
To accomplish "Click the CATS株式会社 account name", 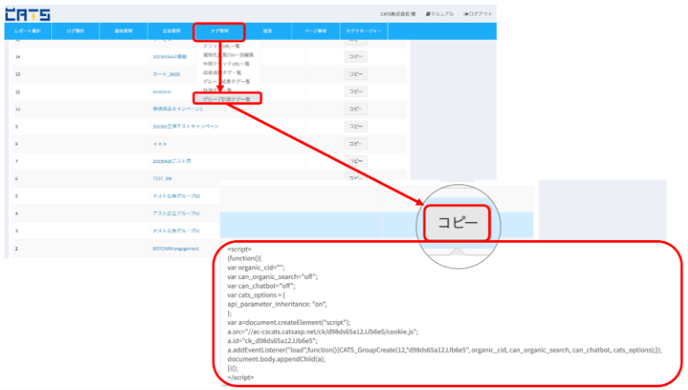I will click(398, 14).
